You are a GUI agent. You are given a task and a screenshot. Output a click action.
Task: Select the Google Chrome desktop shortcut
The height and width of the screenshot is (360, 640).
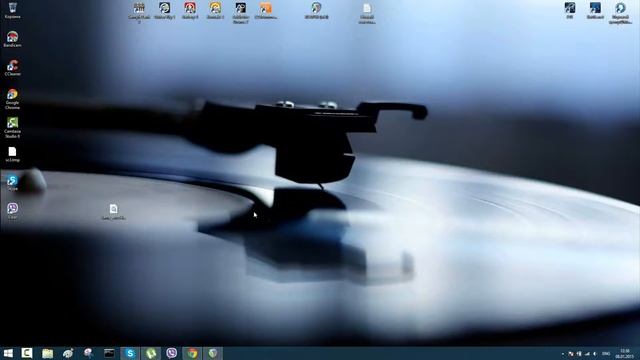pos(12,99)
